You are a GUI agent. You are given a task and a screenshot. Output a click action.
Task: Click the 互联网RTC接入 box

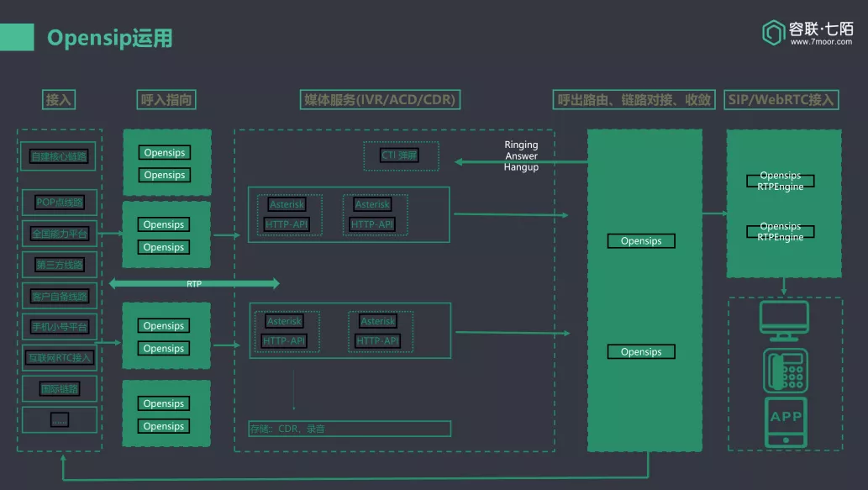(59, 357)
